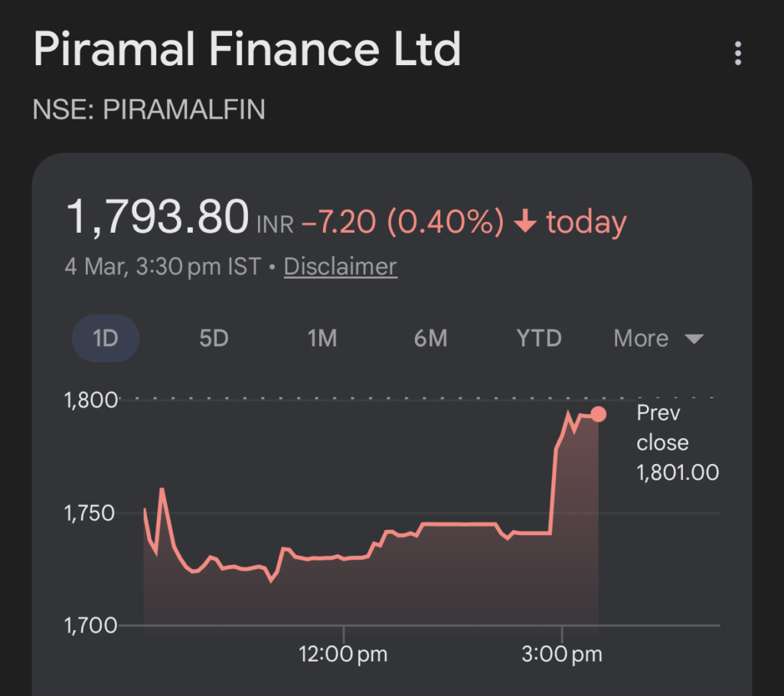
Task: Click the Prev close 1,801.00 label
Action: point(678,443)
